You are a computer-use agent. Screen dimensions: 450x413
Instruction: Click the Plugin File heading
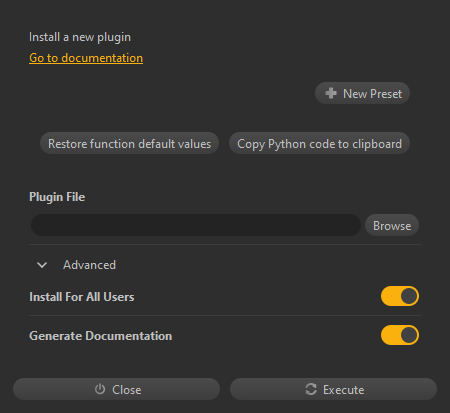(x=57, y=197)
